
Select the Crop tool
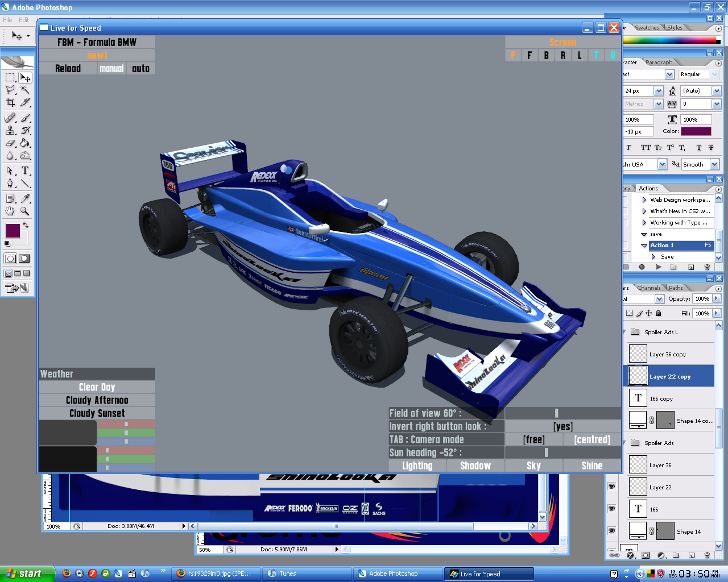pyautogui.click(x=10, y=102)
